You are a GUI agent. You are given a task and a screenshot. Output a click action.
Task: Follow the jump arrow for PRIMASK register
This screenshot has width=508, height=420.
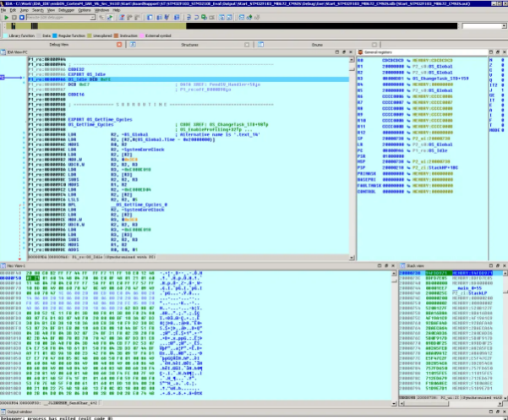coord(408,173)
